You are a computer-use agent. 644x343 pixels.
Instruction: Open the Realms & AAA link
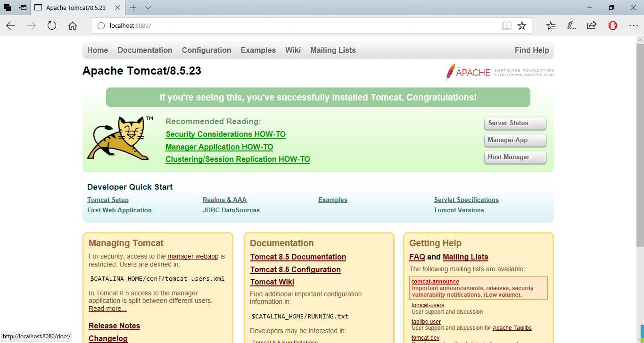pos(224,200)
